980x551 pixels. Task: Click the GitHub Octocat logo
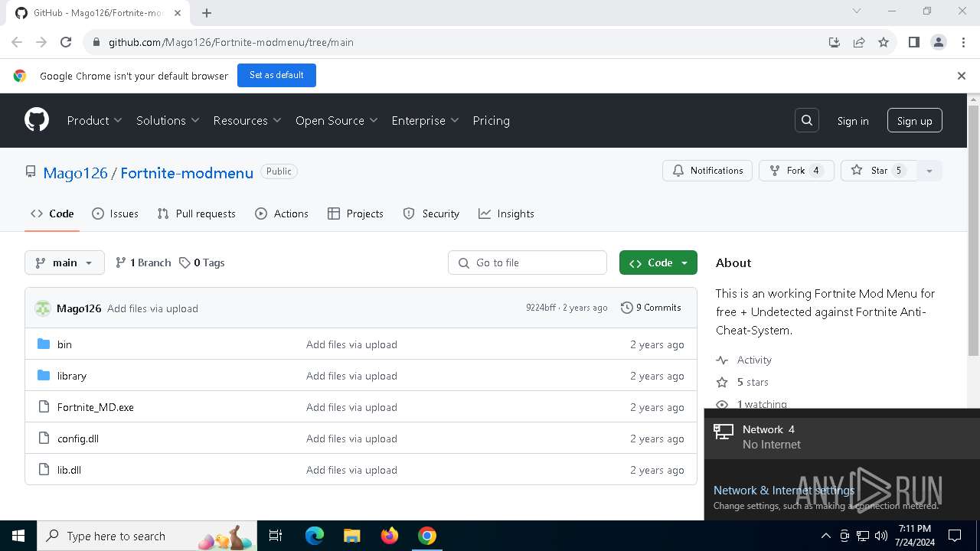pyautogui.click(x=37, y=120)
